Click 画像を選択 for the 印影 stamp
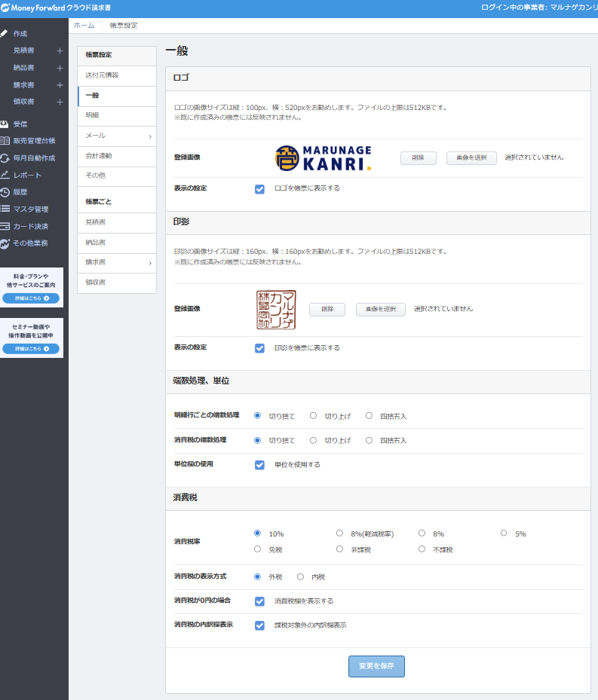598x700 pixels. click(x=380, y=310)
